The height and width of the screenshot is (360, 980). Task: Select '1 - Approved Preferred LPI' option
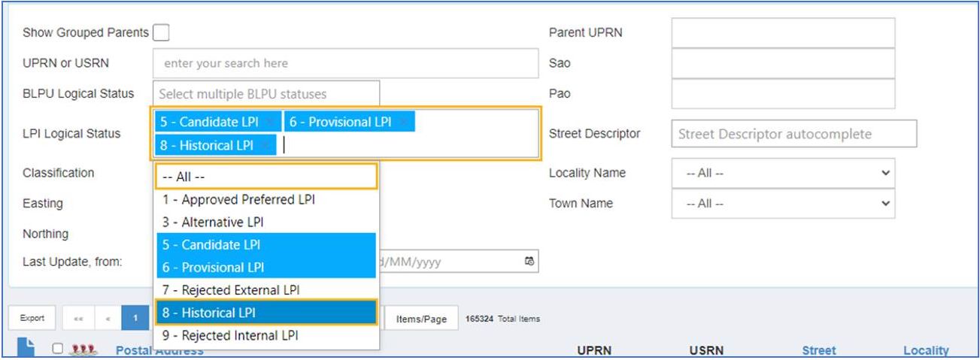[x=265, y=200]
